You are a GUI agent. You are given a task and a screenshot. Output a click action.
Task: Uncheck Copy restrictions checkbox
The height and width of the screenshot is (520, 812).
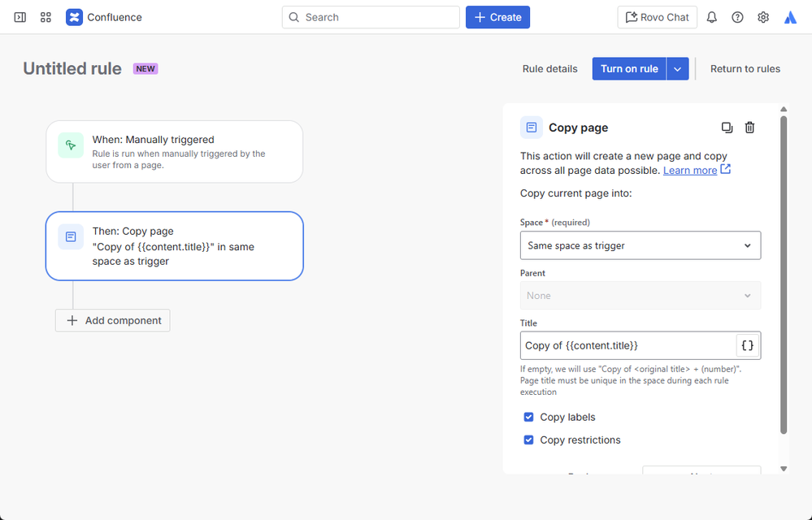(529, 440)
